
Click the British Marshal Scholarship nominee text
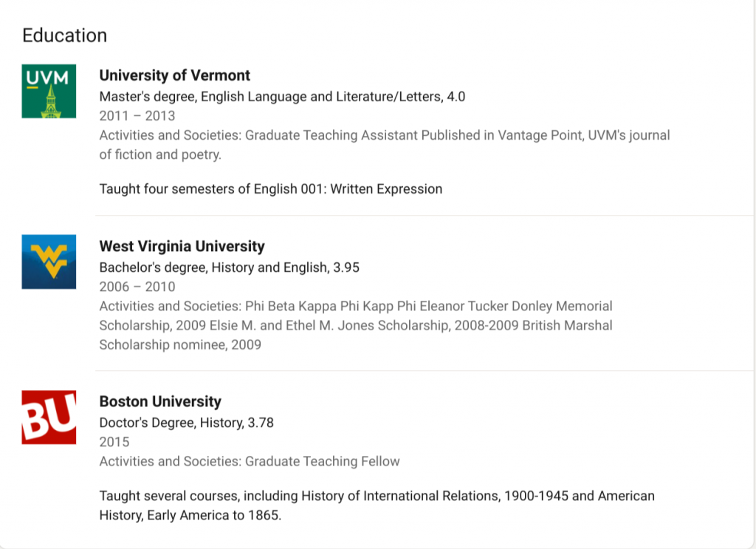tap(568, 325)
